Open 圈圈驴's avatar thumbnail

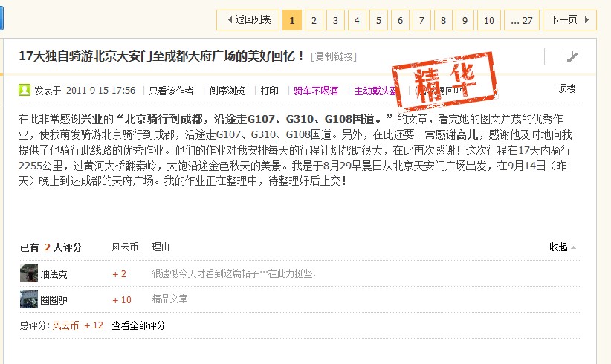click(x=29, y=299)
